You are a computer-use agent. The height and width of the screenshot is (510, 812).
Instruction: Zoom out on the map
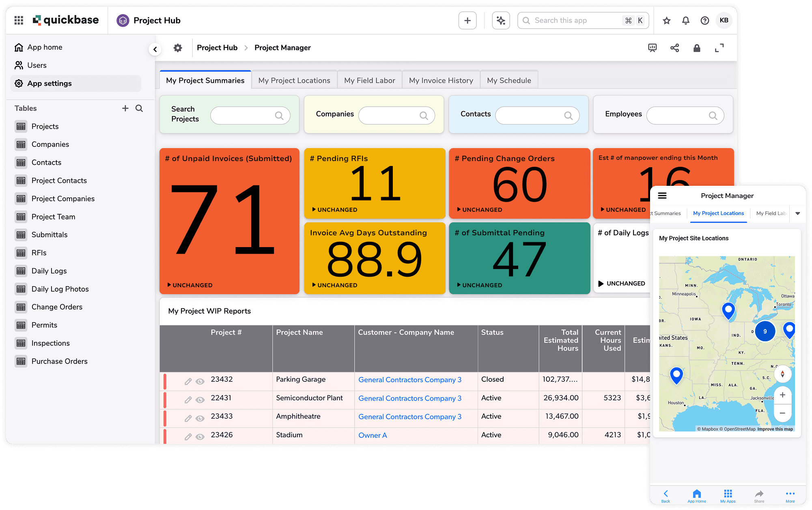click(x=782, y=413)
